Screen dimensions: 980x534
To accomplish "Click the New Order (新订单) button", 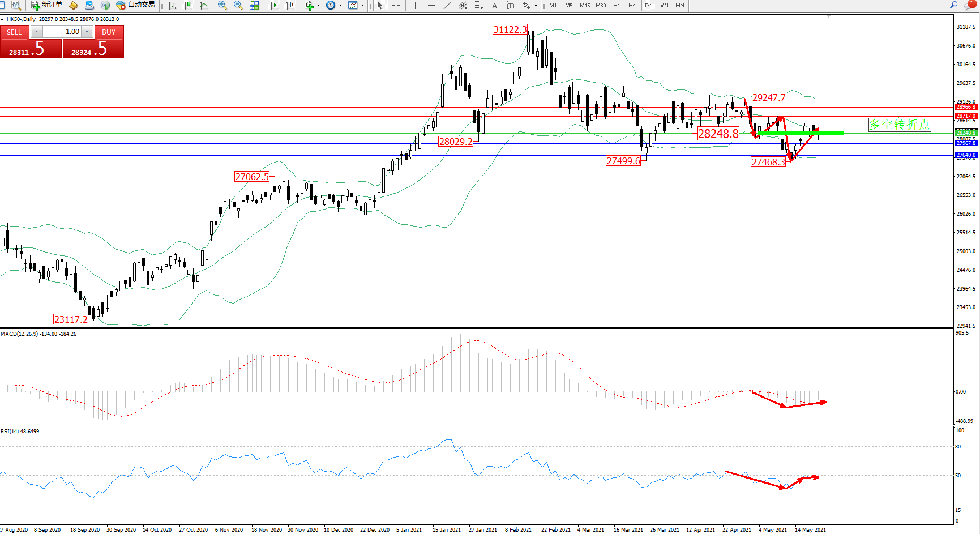I will coord(46,5).
